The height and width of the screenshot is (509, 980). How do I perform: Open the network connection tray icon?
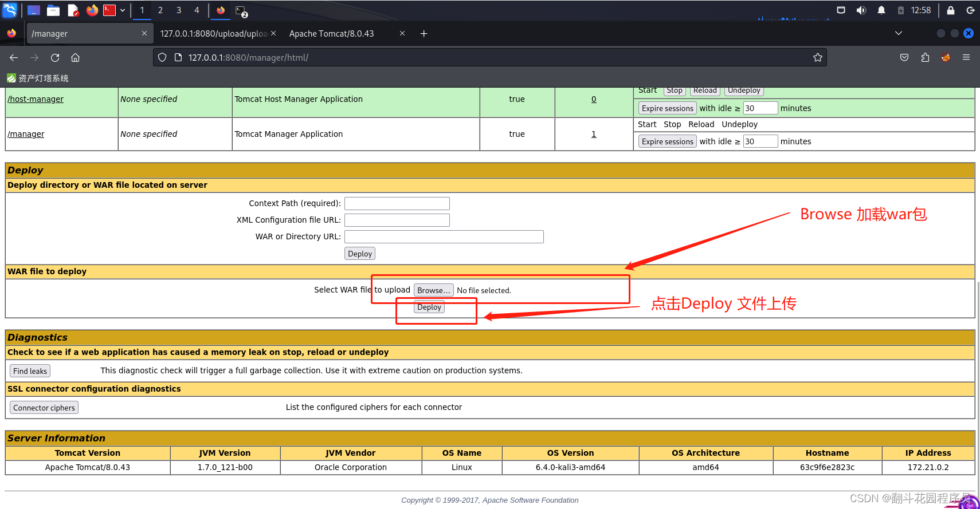pyautogui.click(x=841, y=10)
